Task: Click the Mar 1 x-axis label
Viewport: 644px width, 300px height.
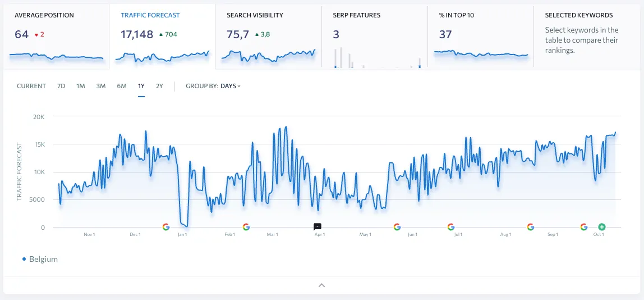Action: 272,235
